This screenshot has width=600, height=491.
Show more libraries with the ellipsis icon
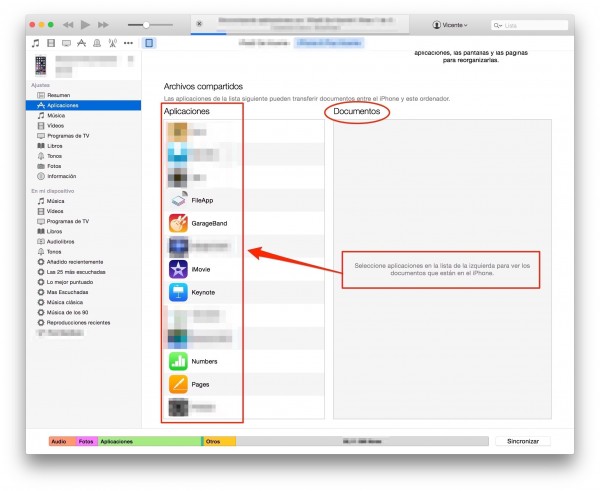[x=128, y=43]
